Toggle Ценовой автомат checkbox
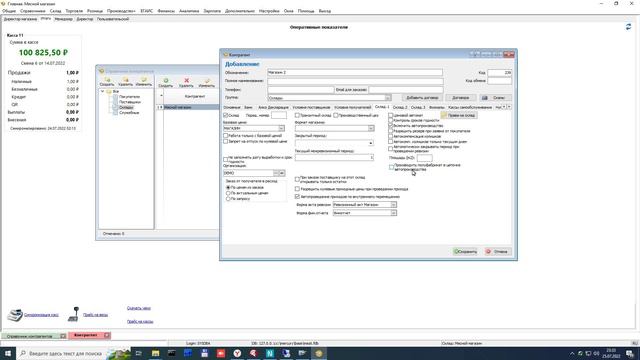Image resolution: width=640 pixels, height=360 pixels. pyautogui.click(x=391, y=116)
